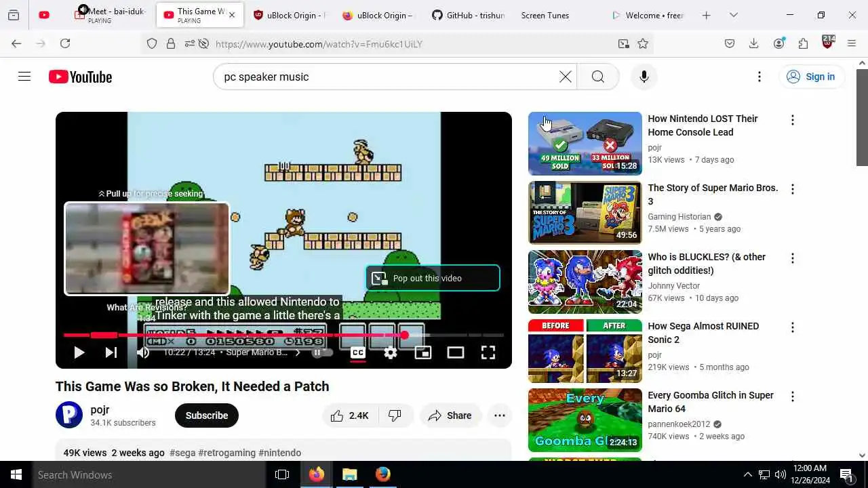Enter full screen mode
Viewport: 868px width, 488px height.
coord(488,352)
